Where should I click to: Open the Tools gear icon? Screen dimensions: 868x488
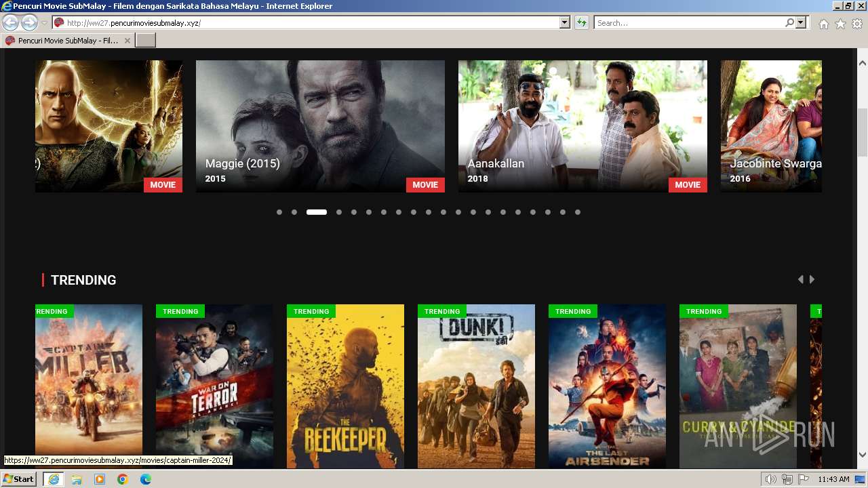coord(857,24)
